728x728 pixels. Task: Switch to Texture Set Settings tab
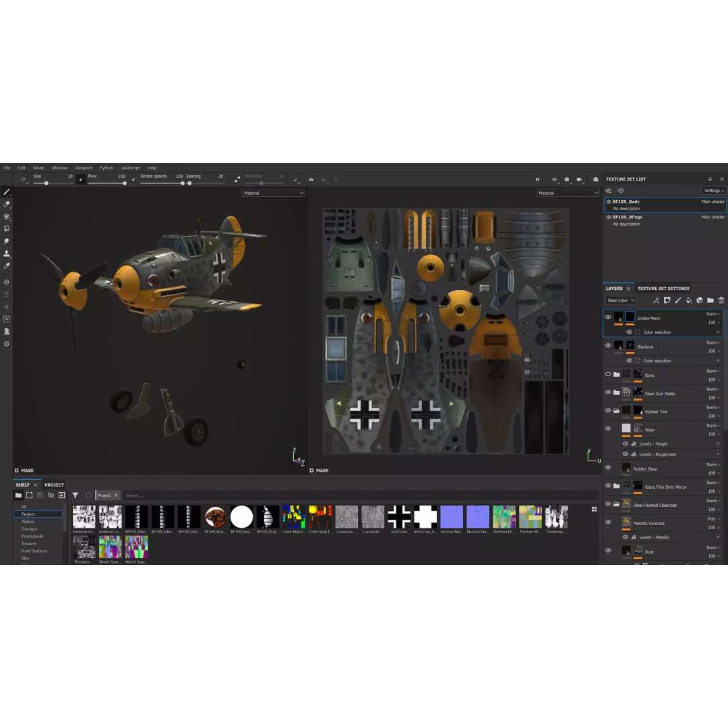pos(663,289)
